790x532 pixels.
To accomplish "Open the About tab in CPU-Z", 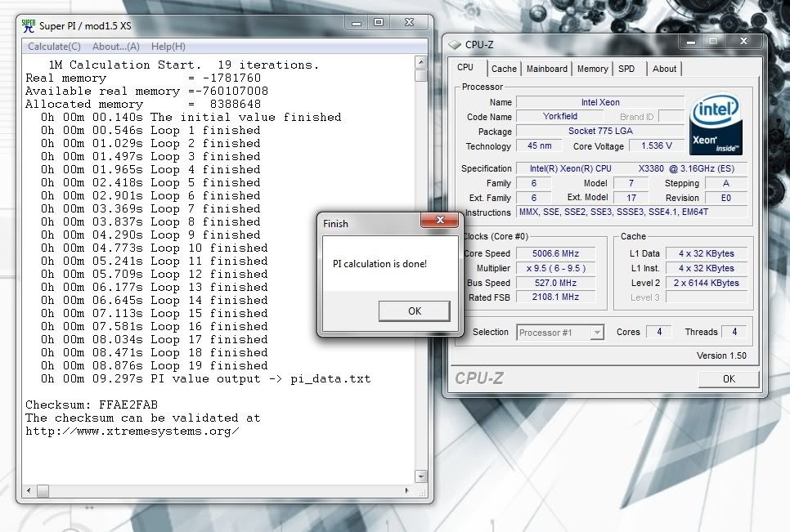I will (665, 69).
